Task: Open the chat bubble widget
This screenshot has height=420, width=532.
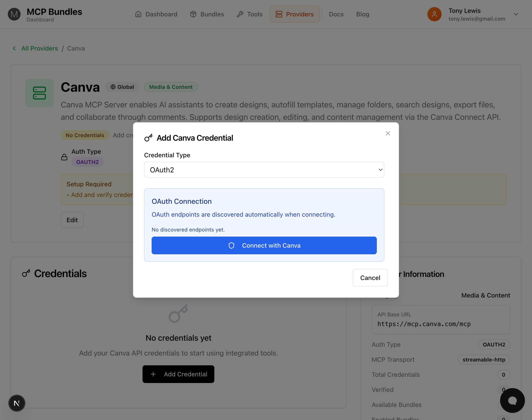Action: point(512,400)
